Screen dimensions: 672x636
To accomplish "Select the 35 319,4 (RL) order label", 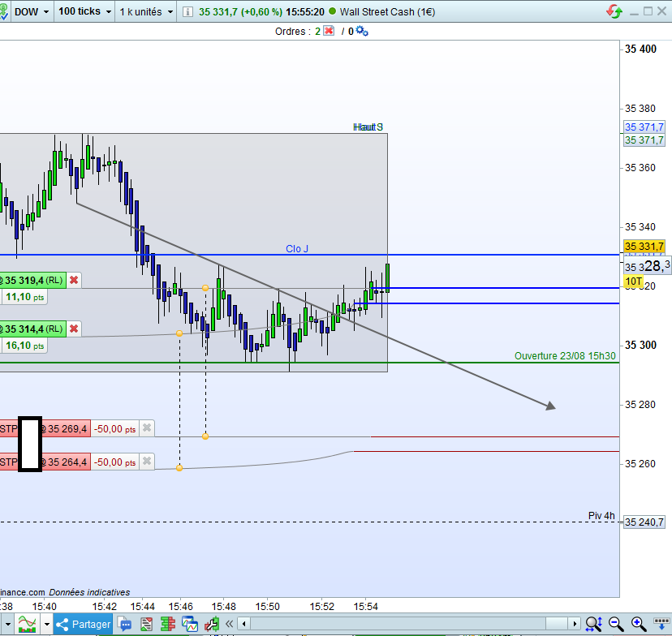I will pos(32,280).
